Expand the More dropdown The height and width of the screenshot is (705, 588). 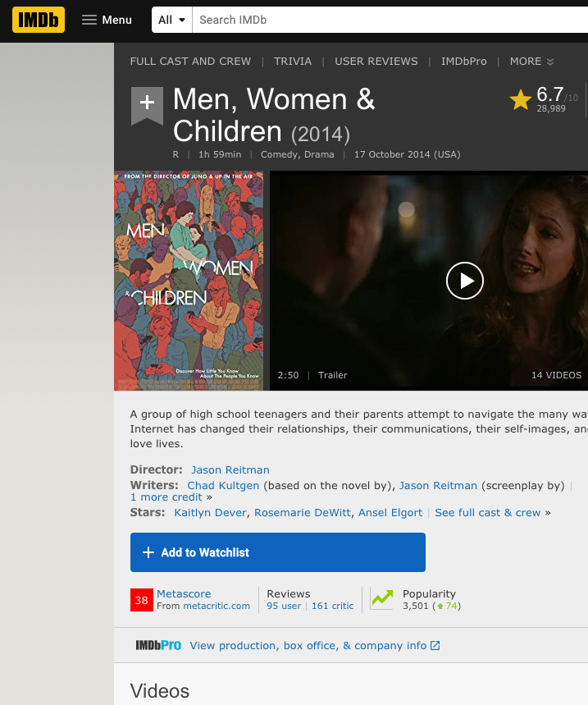coord(531,62)
